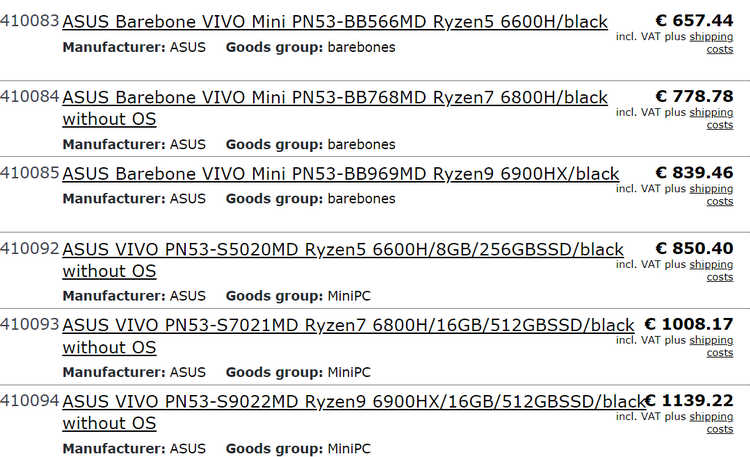Click item number 410093
The height and width of the screenshot is (457, 750).
tap(30, 326)
